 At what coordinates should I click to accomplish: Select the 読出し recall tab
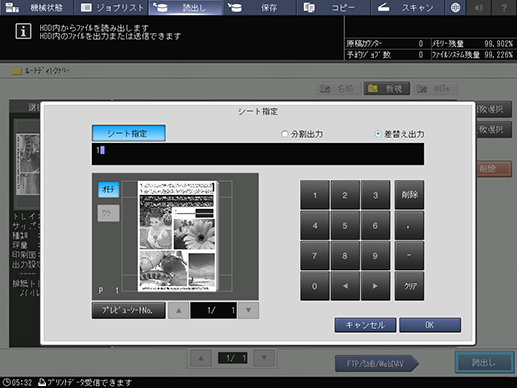click(x=185, y=7)
